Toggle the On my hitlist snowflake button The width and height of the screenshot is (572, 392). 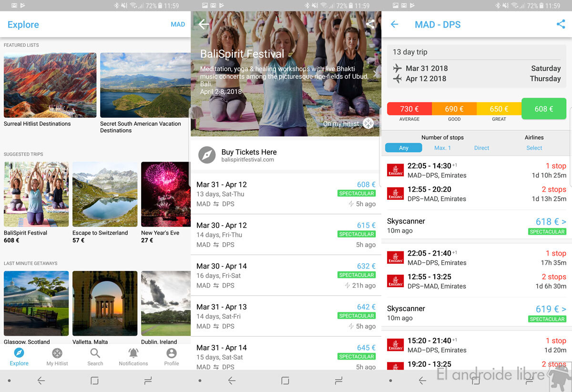[368, 124]
